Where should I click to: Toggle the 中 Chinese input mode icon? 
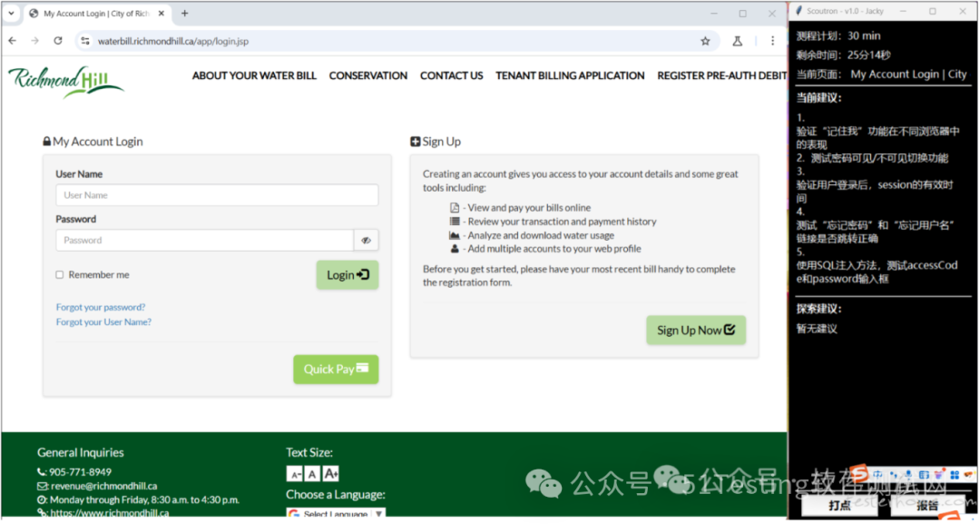877,475
